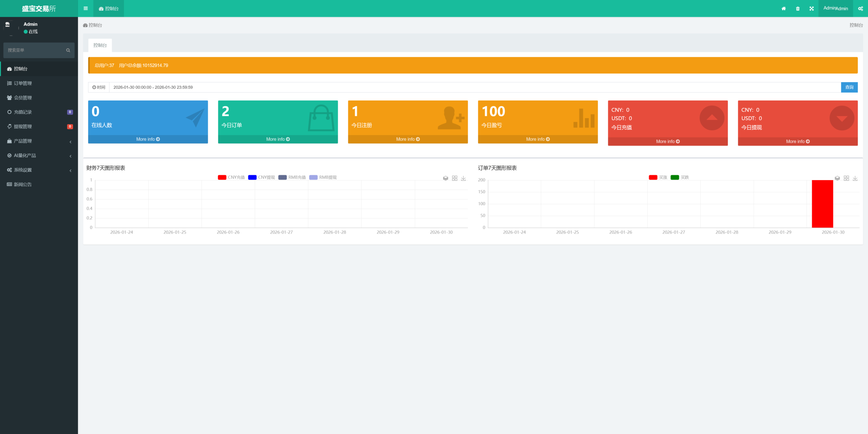868x434 pixels.
Task: Click More info under 今日订单
Action: tap(278, 139)
